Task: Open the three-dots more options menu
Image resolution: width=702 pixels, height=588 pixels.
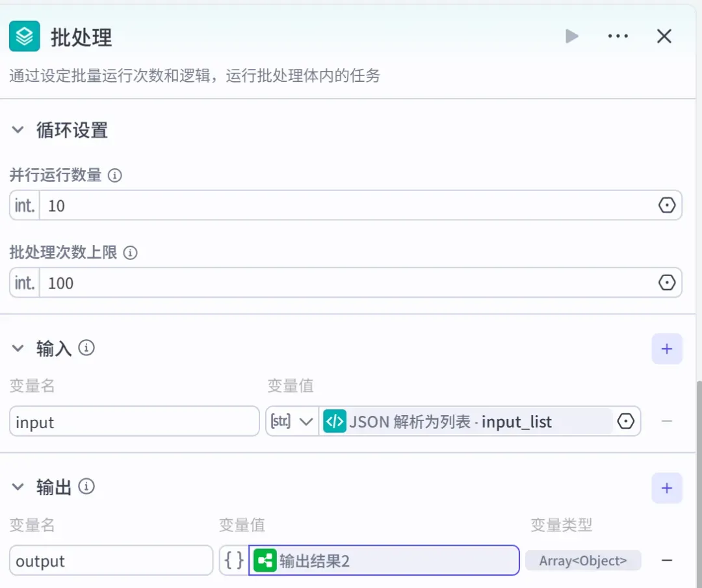Action: tap(618, 36)
